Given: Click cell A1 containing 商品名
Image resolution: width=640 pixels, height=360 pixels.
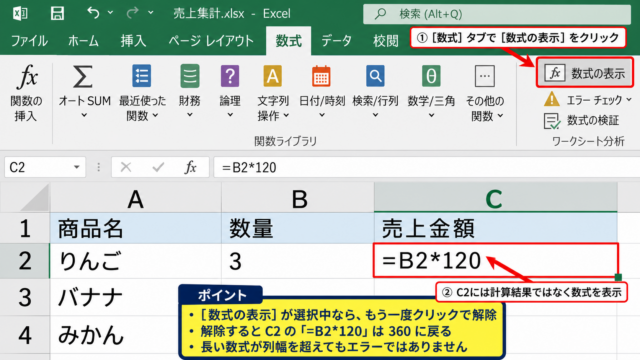Looking at the screenshot, I should [x=136, y=228].
